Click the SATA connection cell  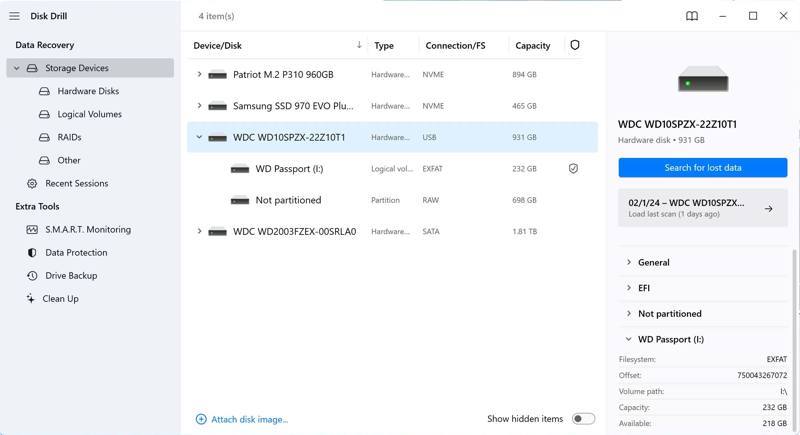click(431, 232)
